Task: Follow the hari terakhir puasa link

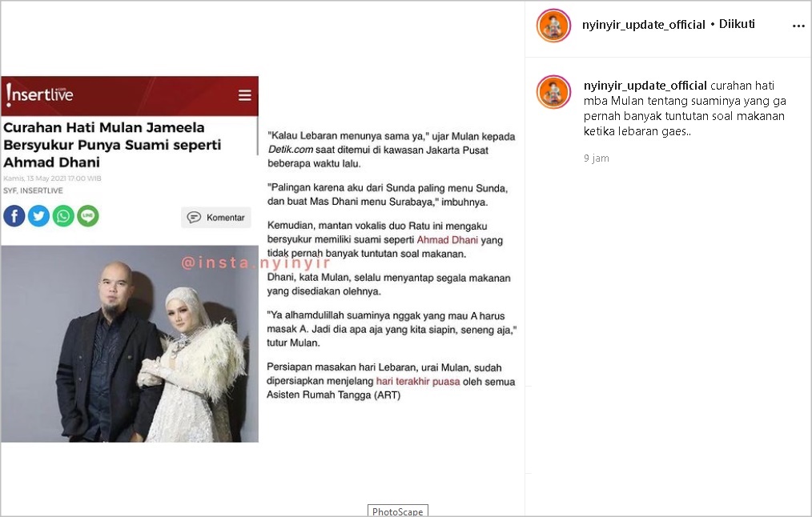Action: point(418,382)
